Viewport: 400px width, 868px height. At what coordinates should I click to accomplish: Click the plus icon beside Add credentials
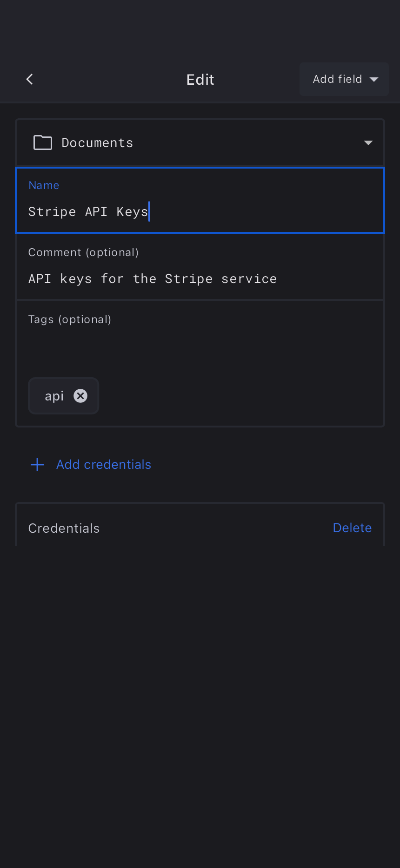coord(37,465)
